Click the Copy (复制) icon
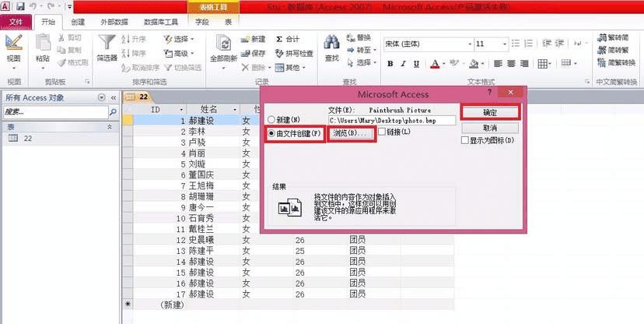This screenshot has width=644, height=324. [x=61, y=50]
